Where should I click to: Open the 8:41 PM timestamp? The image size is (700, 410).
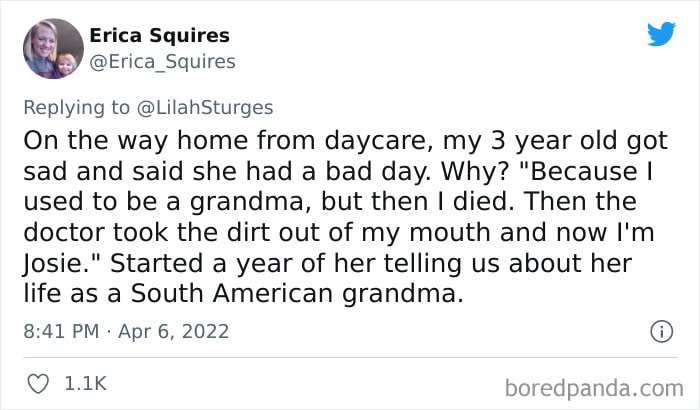pos(61,331)
